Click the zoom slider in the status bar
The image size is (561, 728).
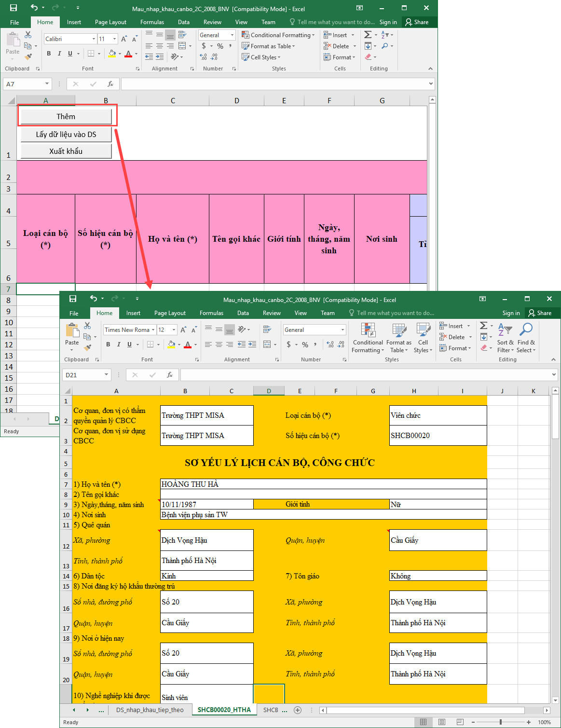pyautogui.click(x=501, y=722)
